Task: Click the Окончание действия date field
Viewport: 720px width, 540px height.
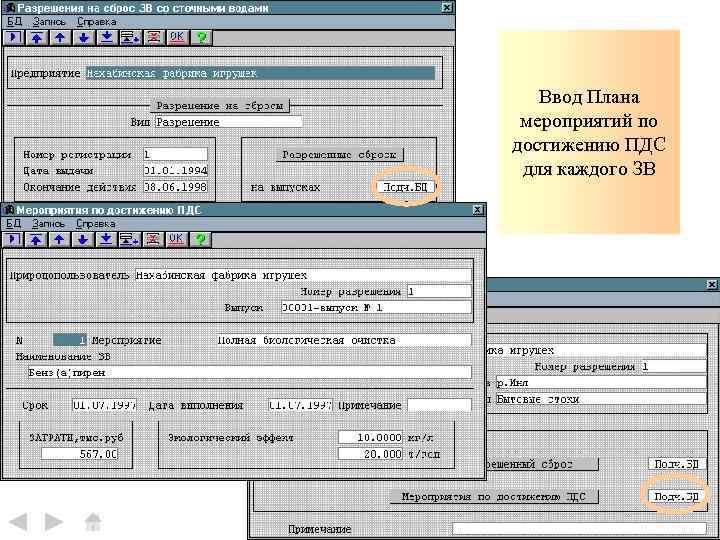Action: pyautogui.click(x=175, y=187)
